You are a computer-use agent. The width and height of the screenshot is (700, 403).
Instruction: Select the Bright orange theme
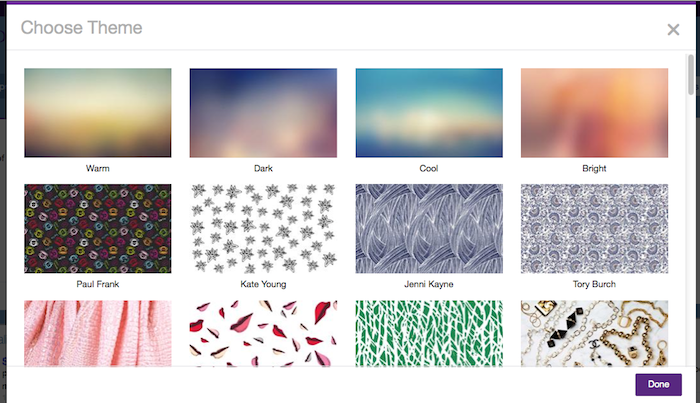pos(595,112)
